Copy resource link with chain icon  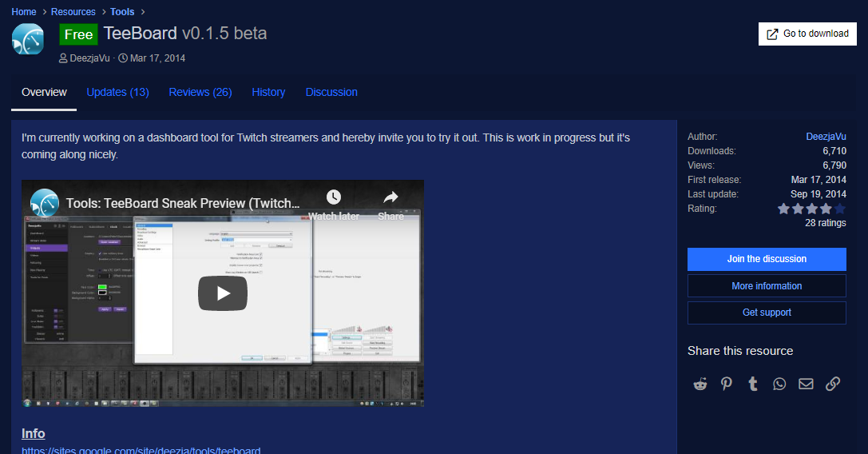coord(833,384)
